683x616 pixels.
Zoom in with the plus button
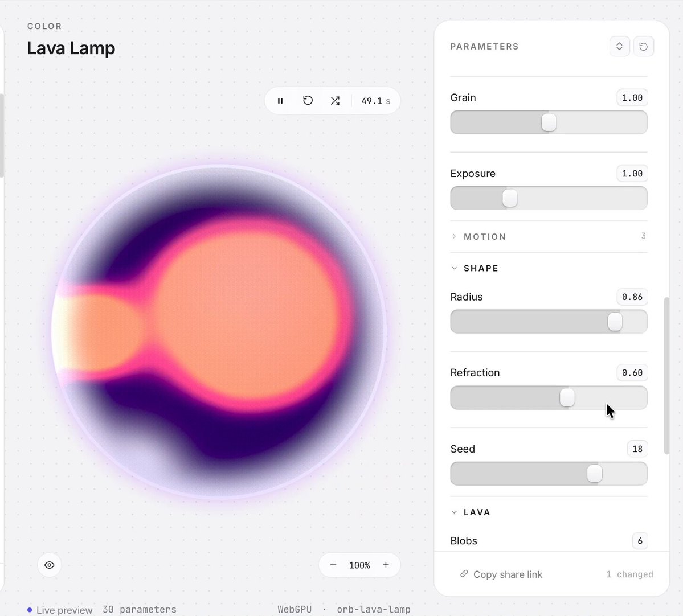pos(386,565)
